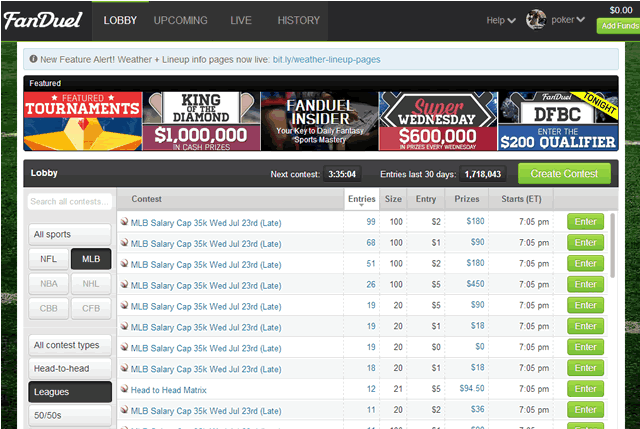The height and width of the screenshot is (429, 640).
Task: Click baseball icon beside Head to Head Matrix
Action: [124, 389]
